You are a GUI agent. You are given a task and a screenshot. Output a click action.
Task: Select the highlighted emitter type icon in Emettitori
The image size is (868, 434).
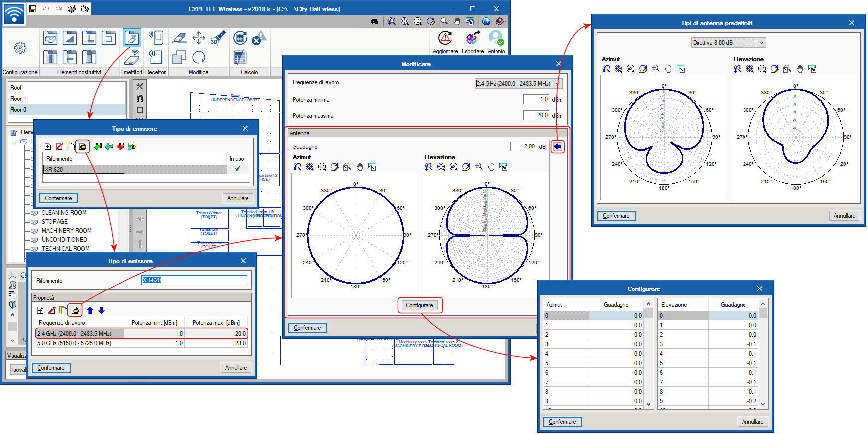(x=132, y=38)
